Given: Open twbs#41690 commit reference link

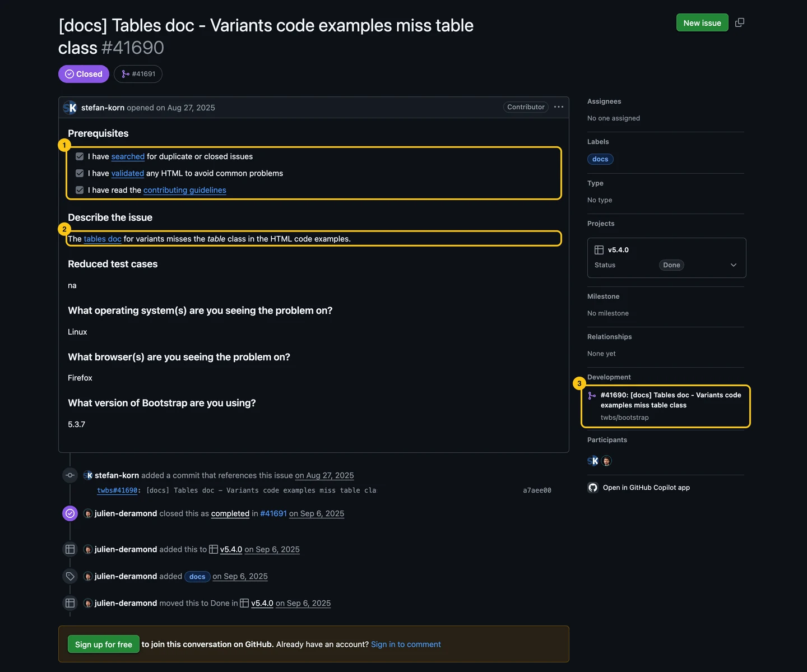Looking at the screenshot, I should point(117,490).
